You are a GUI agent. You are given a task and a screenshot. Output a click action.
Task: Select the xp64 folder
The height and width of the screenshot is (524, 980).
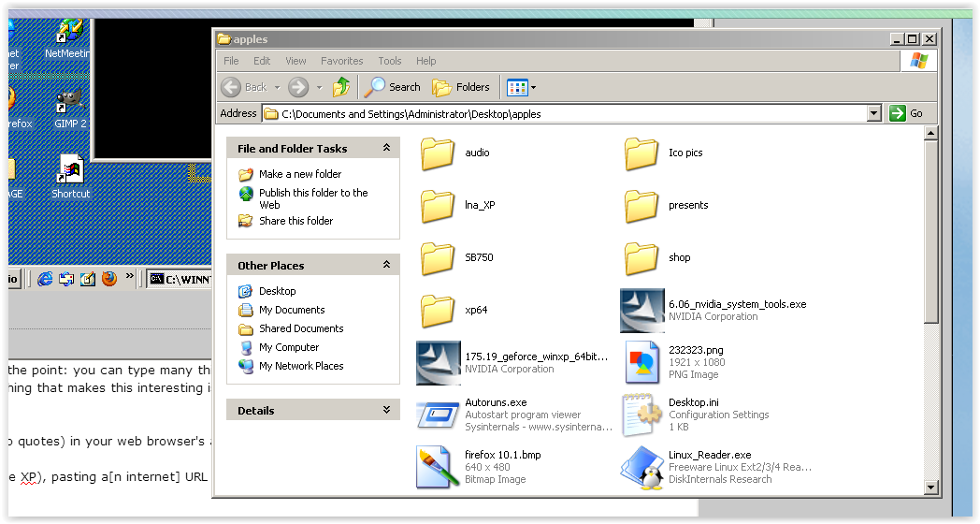pos(437,311)
